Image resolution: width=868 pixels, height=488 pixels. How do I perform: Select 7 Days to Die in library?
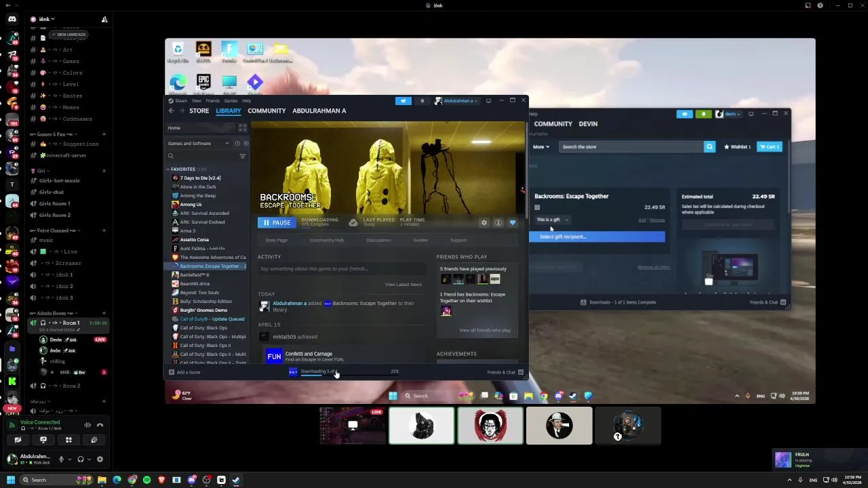[x=200, y=178]
